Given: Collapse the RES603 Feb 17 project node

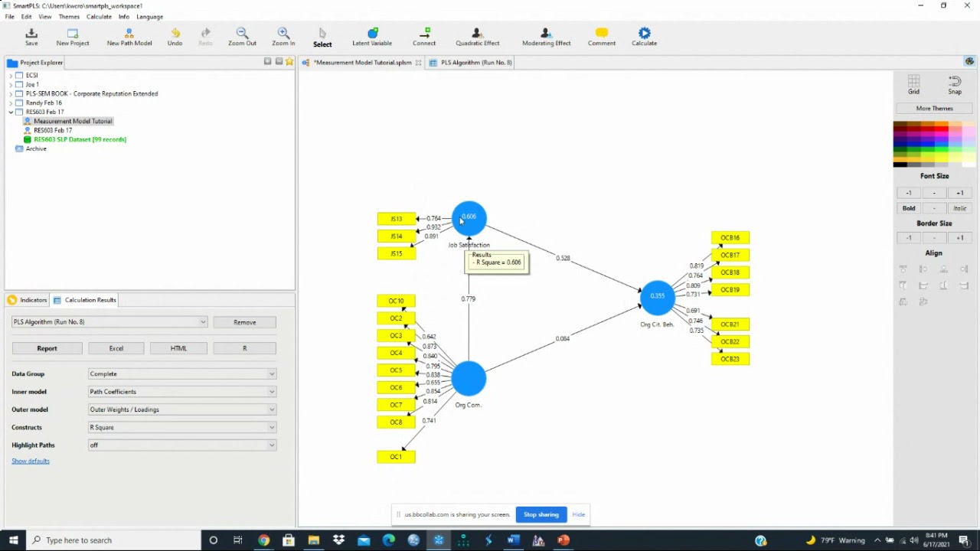Looking at the screenshot, I should point(11,112).
